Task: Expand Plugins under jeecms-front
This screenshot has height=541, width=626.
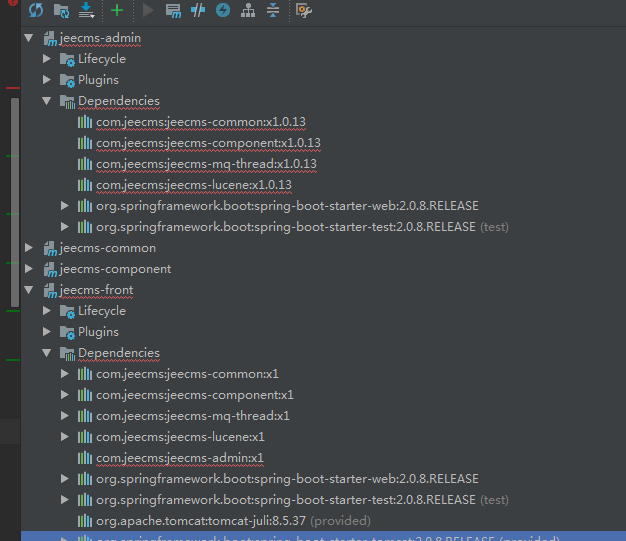Action: tap(46, 332)
